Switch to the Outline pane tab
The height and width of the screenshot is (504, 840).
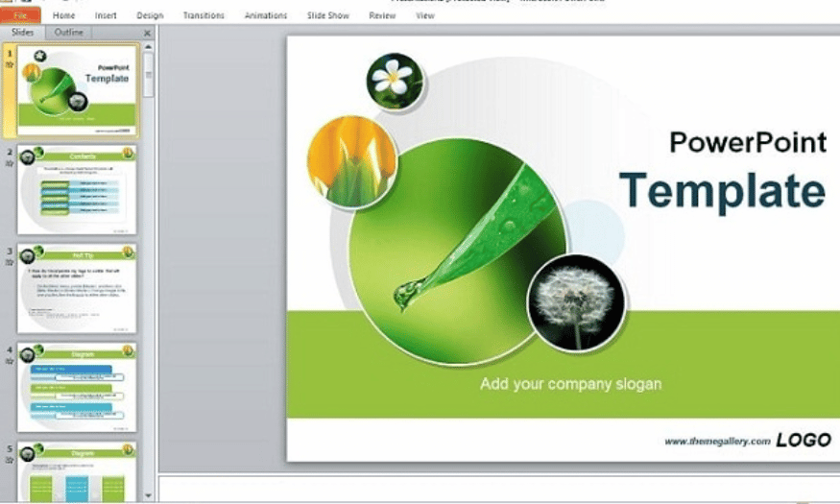click(68, 33)
